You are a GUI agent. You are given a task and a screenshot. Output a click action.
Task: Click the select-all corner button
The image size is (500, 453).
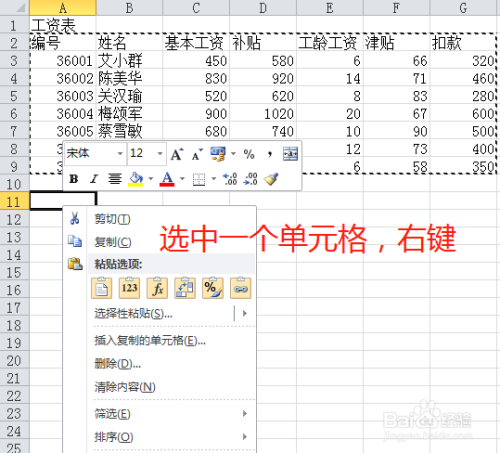tap(15, 8)
